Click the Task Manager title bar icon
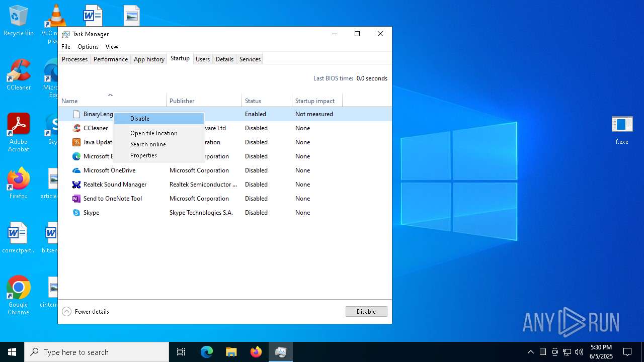This screenshot has height=362, width=644. tap(66, 34)
